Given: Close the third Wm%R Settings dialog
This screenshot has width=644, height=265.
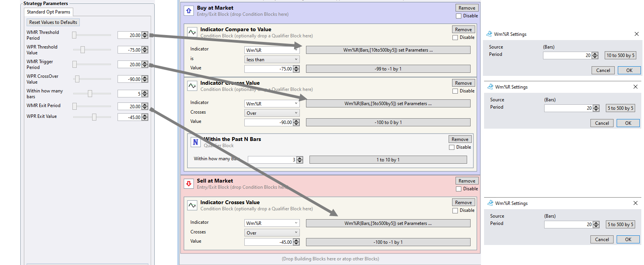Looking at the screenshot, I should [x=636, y=203].
